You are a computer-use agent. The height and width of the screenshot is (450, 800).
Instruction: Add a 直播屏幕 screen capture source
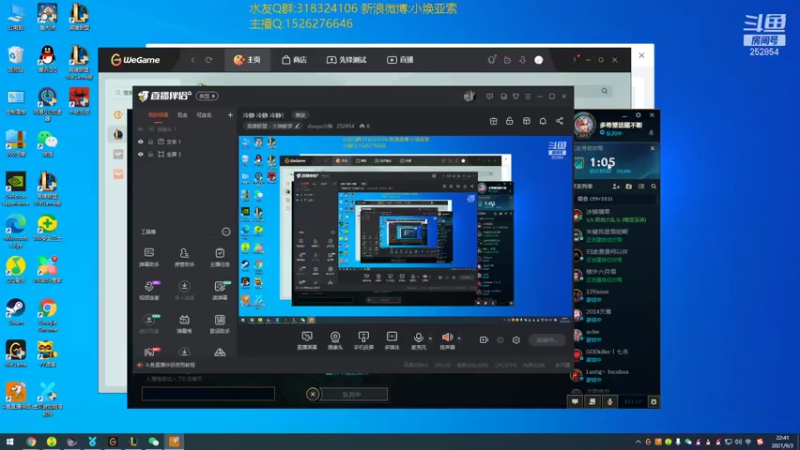pos(307,340)
